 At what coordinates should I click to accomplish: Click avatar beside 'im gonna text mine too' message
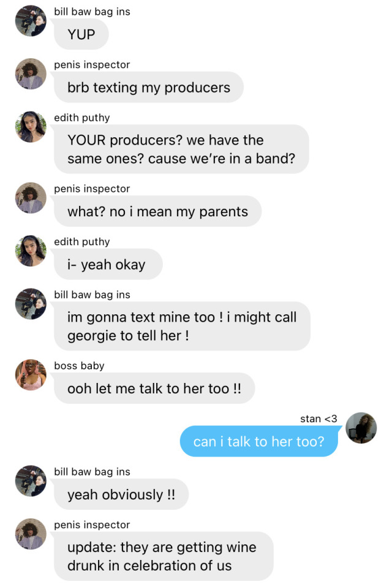click(31, 303)
